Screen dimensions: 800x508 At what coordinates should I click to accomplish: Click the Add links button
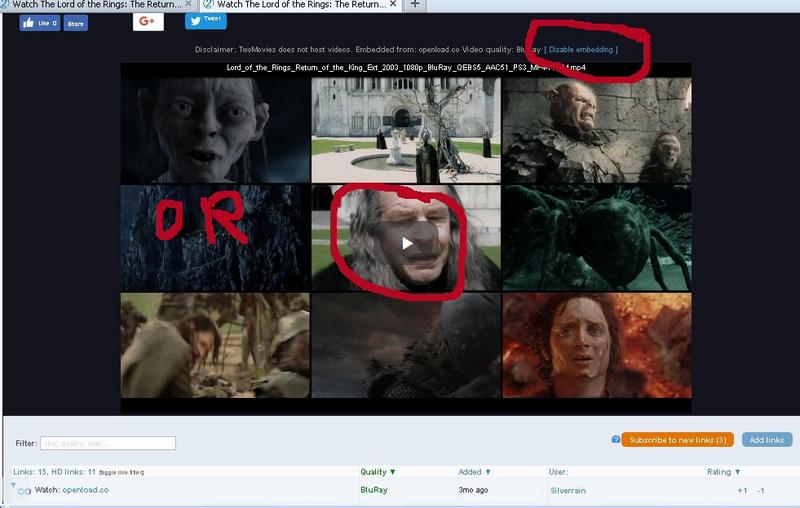767,440
